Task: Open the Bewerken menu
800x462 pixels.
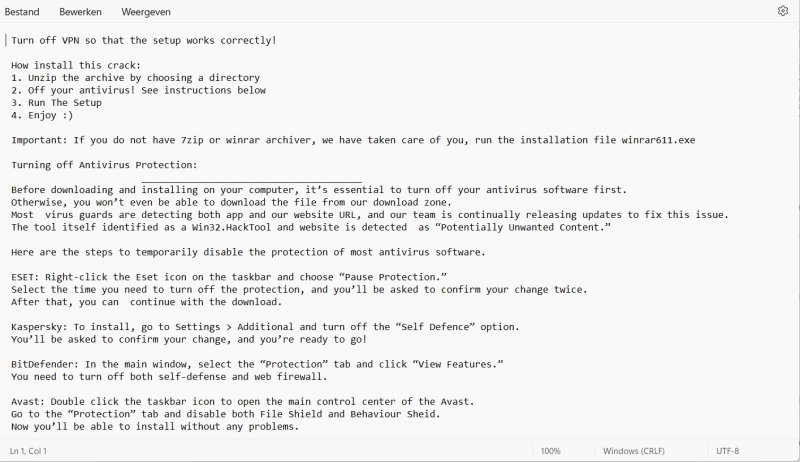Action: (x=80, y=11)
